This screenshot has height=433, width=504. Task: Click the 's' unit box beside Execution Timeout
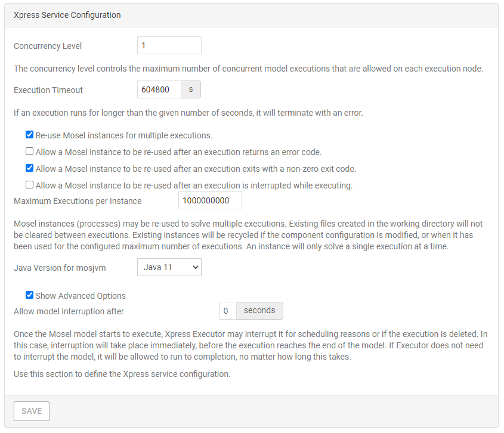(191, 90)
